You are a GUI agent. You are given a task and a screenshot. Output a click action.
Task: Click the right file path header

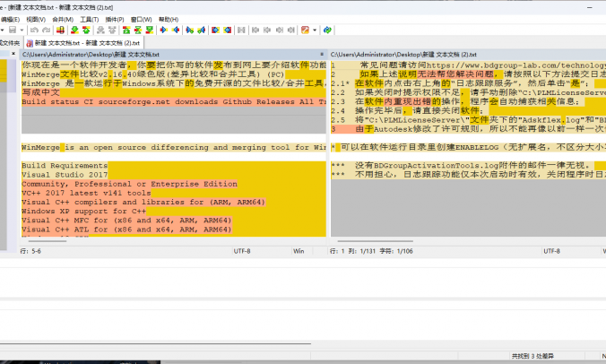468,55
